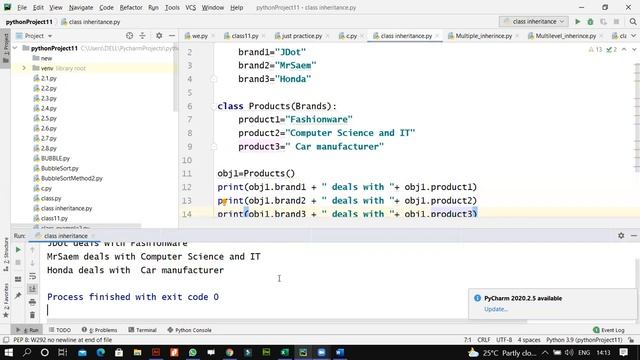Open the Multilevel_inherince.py tab
The height and width of the screenshot is (360, 640).
[566, 36]
